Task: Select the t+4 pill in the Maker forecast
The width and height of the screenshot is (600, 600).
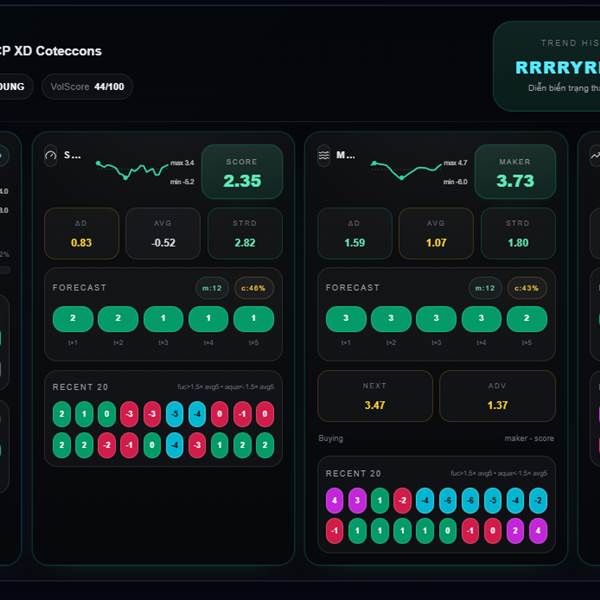Action: pos(481,318)
